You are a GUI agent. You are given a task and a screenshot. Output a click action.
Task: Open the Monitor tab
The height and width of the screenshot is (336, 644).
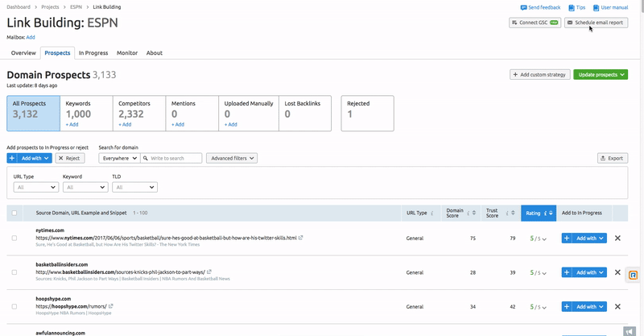127,52
